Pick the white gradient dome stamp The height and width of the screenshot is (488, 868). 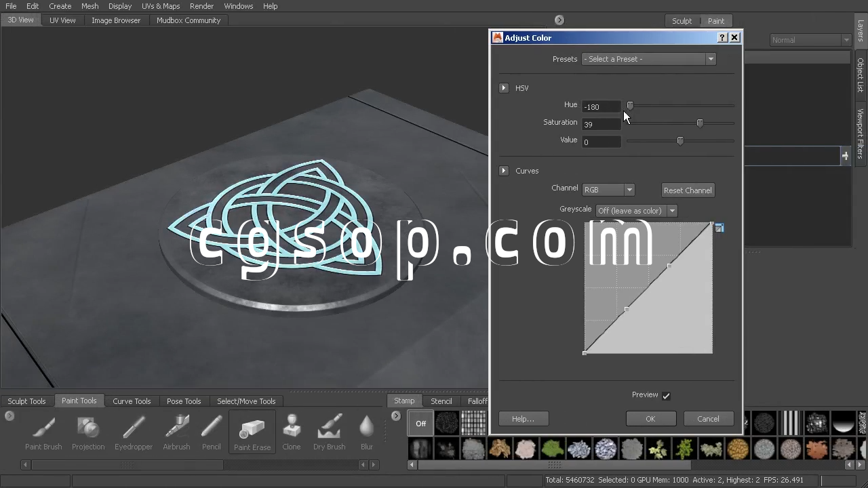click(x=844, y=424)
